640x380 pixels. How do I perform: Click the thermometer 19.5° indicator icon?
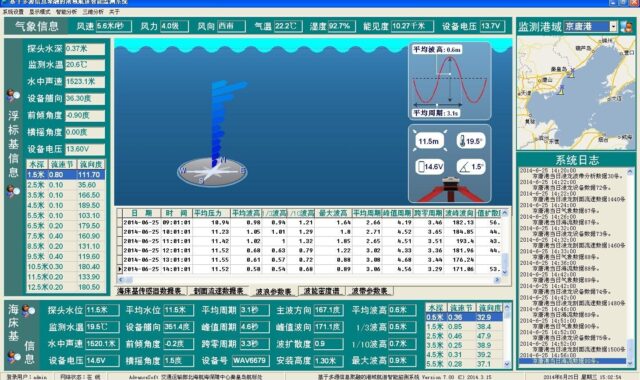click(471, 141)
